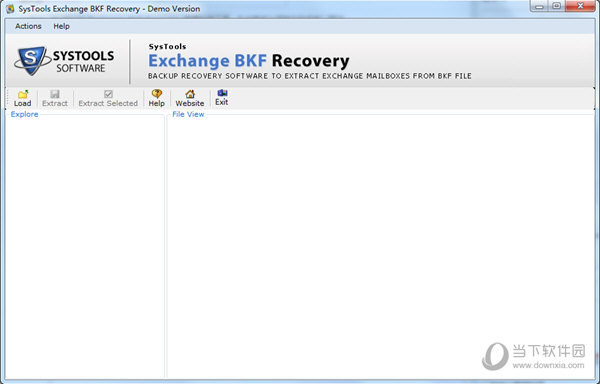The width and height of the screenshot is (600, 384).
Task: Open the Help menu in the menu bar
Action: pyautogui.click(x=61, y=26)
